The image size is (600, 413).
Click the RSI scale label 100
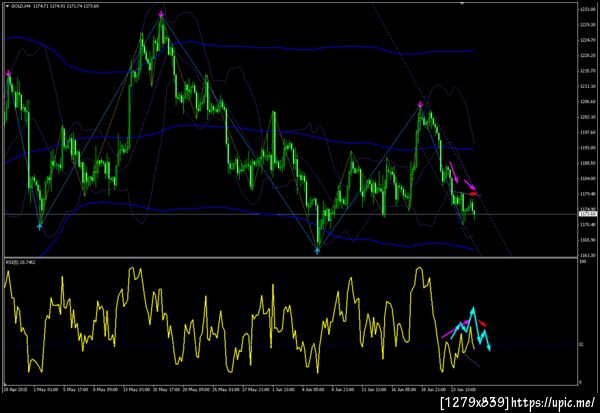point(583,261)
